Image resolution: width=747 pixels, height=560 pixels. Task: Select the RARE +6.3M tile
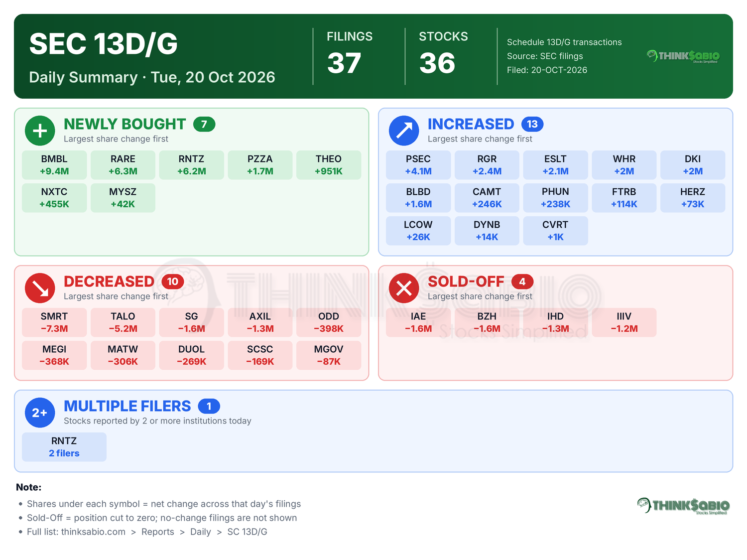(x=123, y=165)
